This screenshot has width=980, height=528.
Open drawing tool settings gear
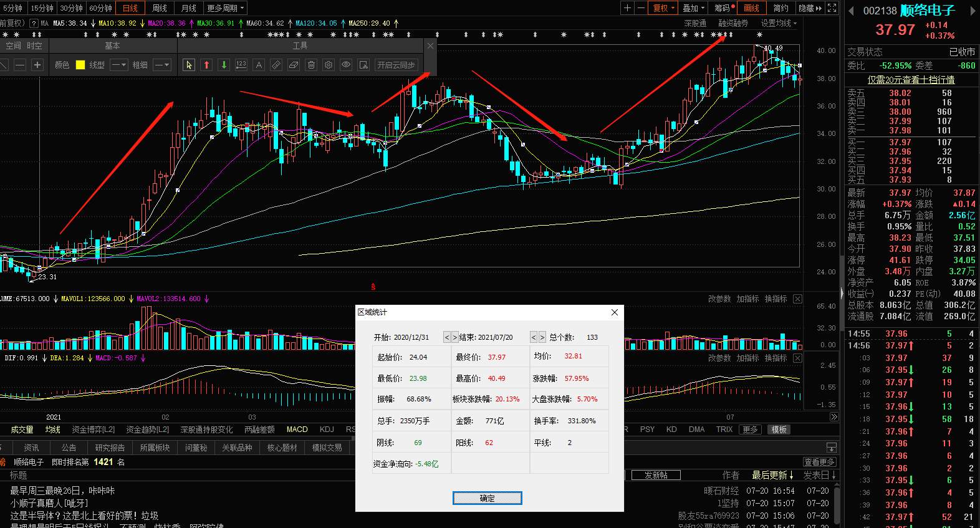(329, 65)
